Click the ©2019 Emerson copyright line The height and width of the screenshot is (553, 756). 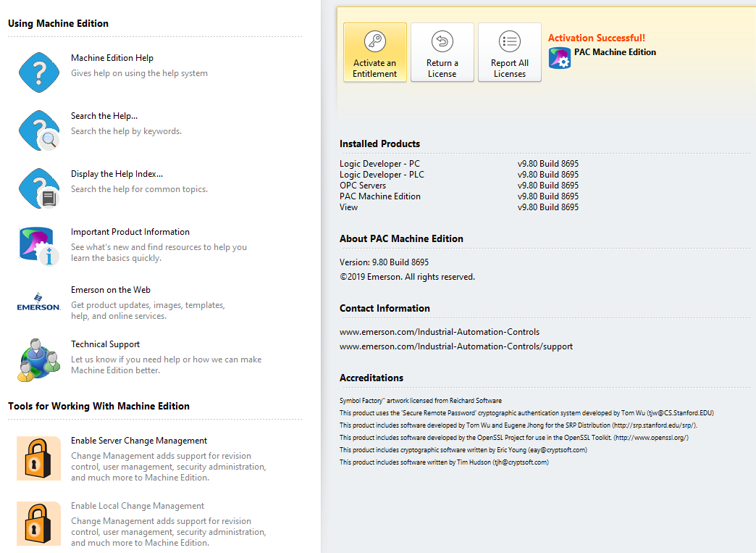tap(407, 277)
